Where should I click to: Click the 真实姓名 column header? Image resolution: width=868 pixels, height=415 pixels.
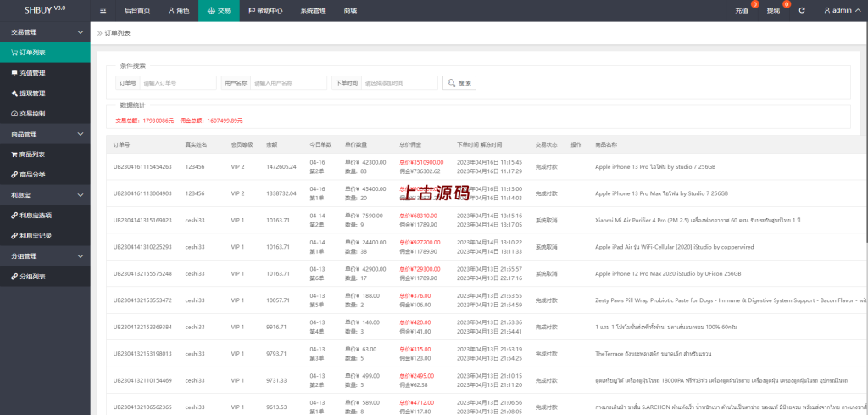click(x=196, y=144)
